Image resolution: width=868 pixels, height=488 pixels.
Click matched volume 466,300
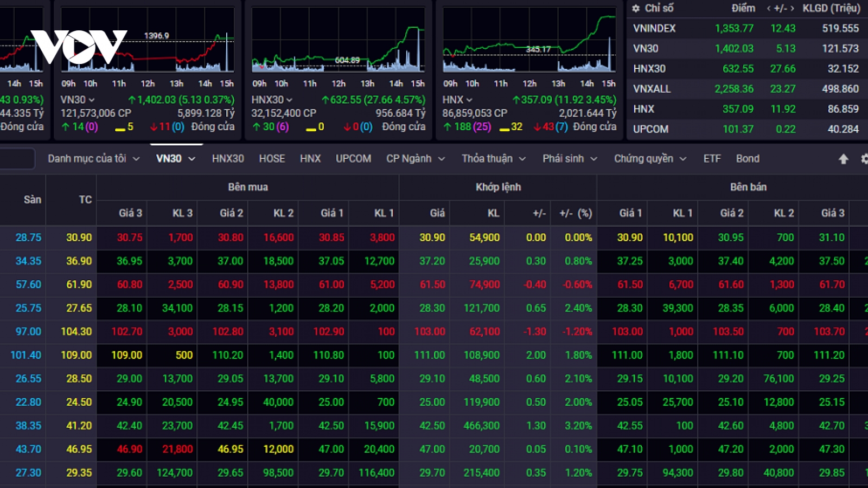pyautogui.click(x=481, y=426)
